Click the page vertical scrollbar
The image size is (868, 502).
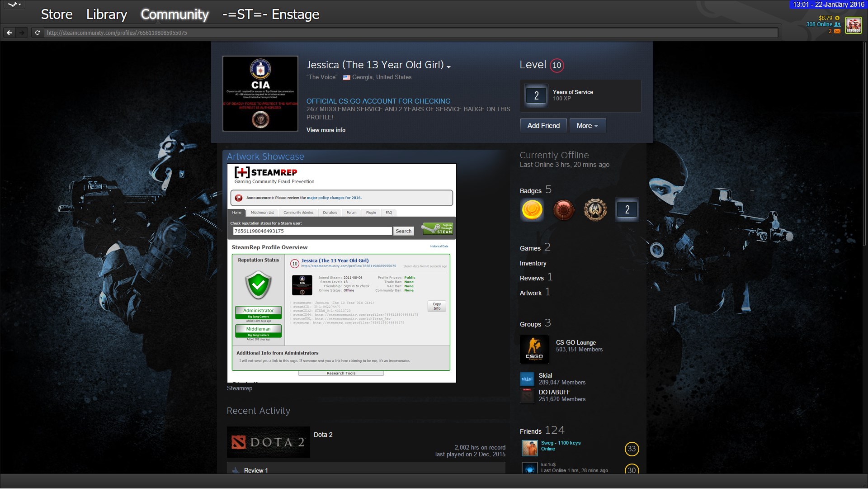[x=864, y=145]
